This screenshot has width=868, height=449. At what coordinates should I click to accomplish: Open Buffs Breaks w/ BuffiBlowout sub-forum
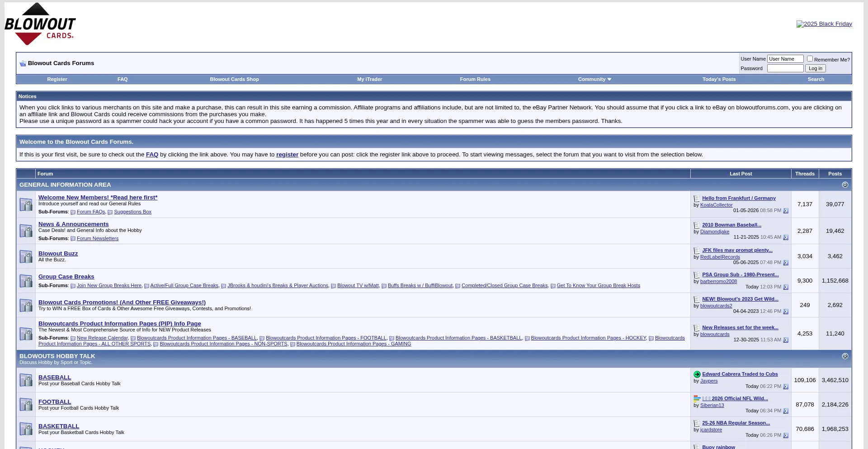click(x=420, y=286)
